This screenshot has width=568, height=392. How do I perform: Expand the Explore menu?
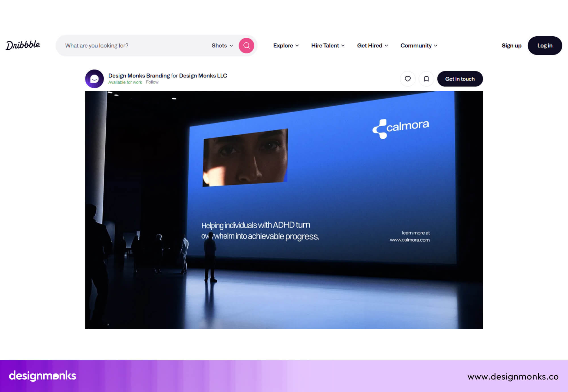point(286,46)
